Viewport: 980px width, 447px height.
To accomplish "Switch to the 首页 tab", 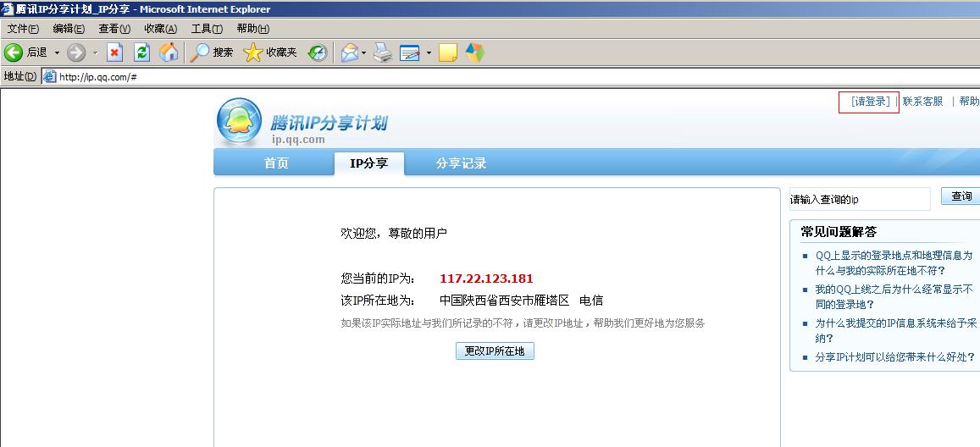I will tap(276, 163).
